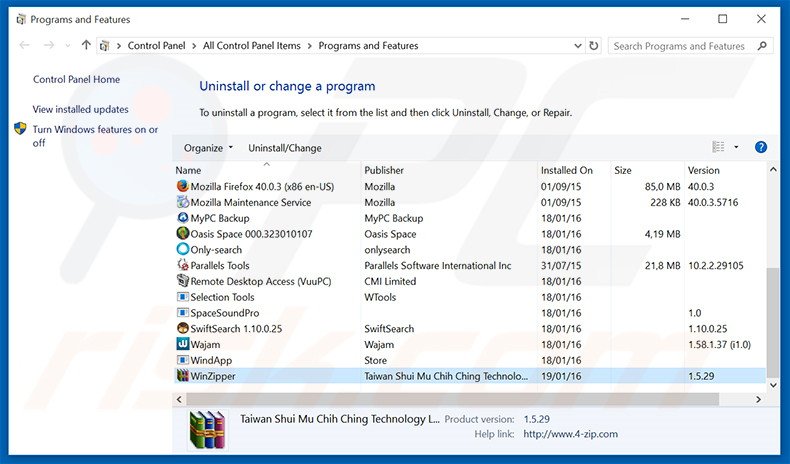This screenshot has height=464, width=790.
Task: Click the address bar Control Panel icon
Action: [x=104, y=45]
